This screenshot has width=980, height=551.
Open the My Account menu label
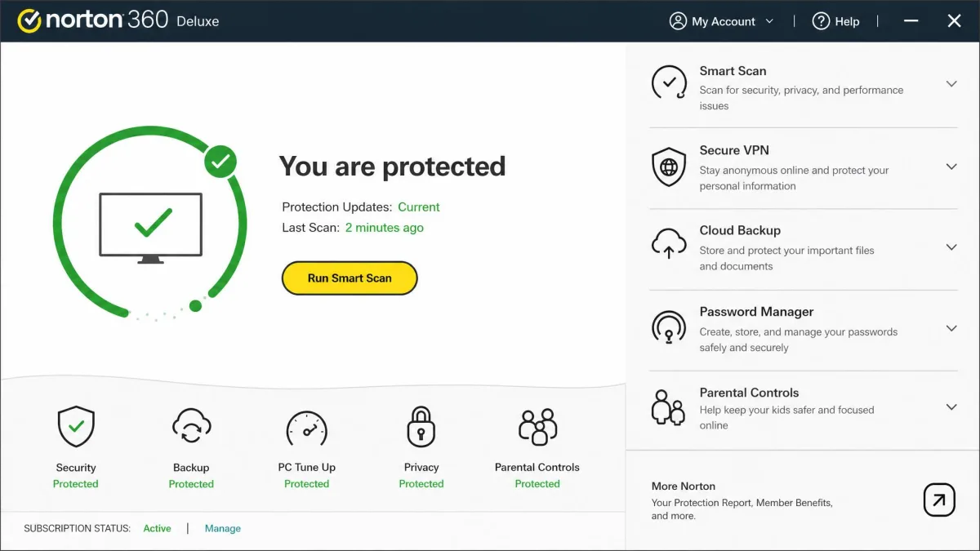pyautogui.click(x=724, y=22)
